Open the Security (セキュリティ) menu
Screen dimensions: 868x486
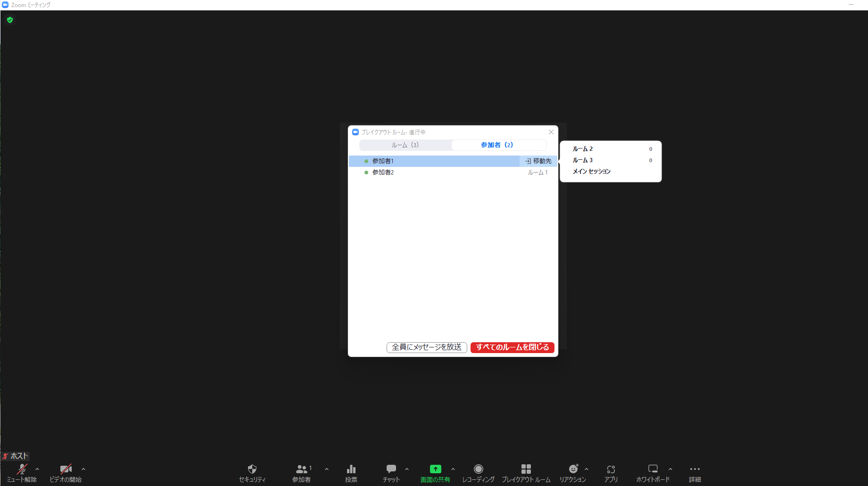252,473
